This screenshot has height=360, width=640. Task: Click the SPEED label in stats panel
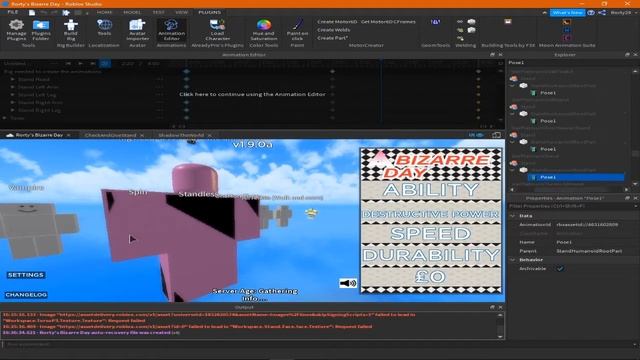pos(431,234)
